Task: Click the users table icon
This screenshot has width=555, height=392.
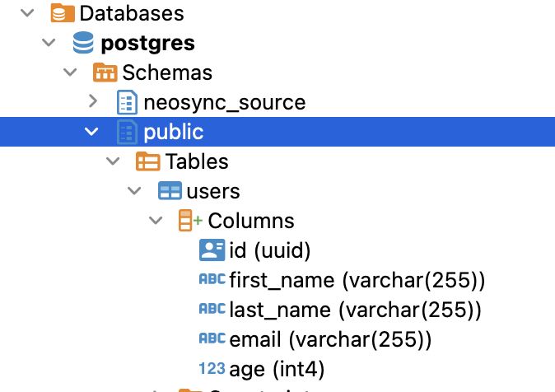Action: click(x=170, y=191)
